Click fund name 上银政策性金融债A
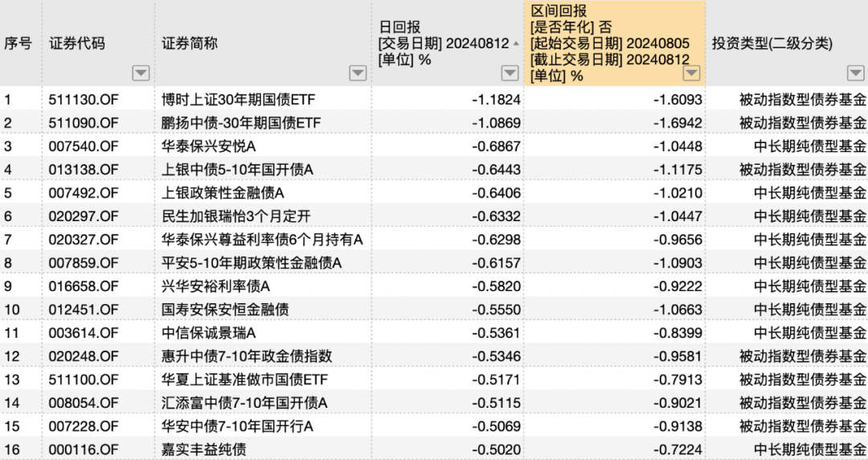The width and height of the screenshot is (868, 460). pos(223,193)
